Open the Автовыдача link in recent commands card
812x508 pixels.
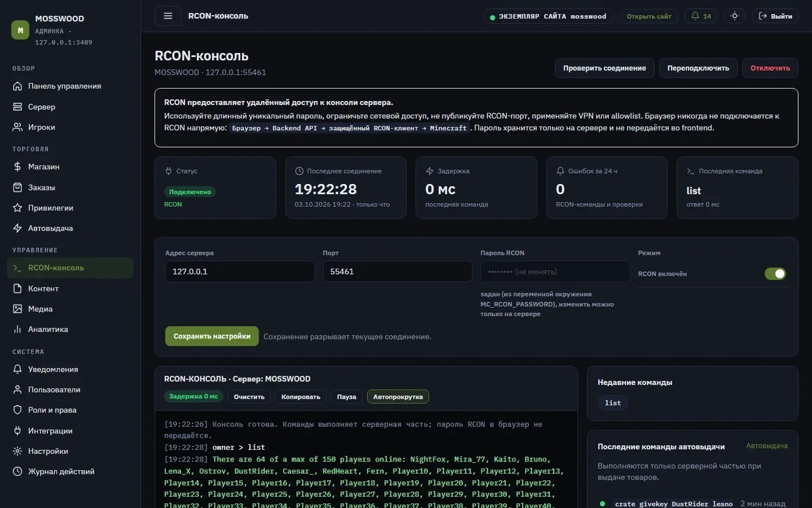click(767, 446)
